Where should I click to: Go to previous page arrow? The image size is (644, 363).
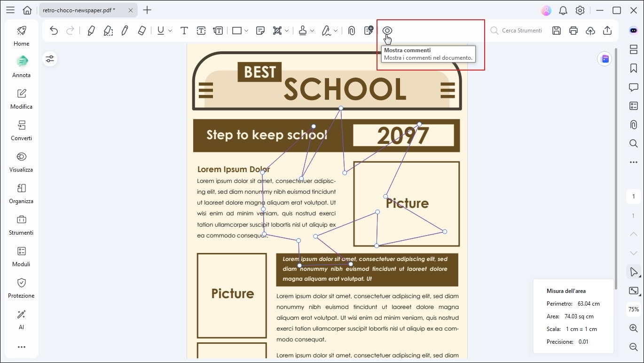(x=634, y=234)
